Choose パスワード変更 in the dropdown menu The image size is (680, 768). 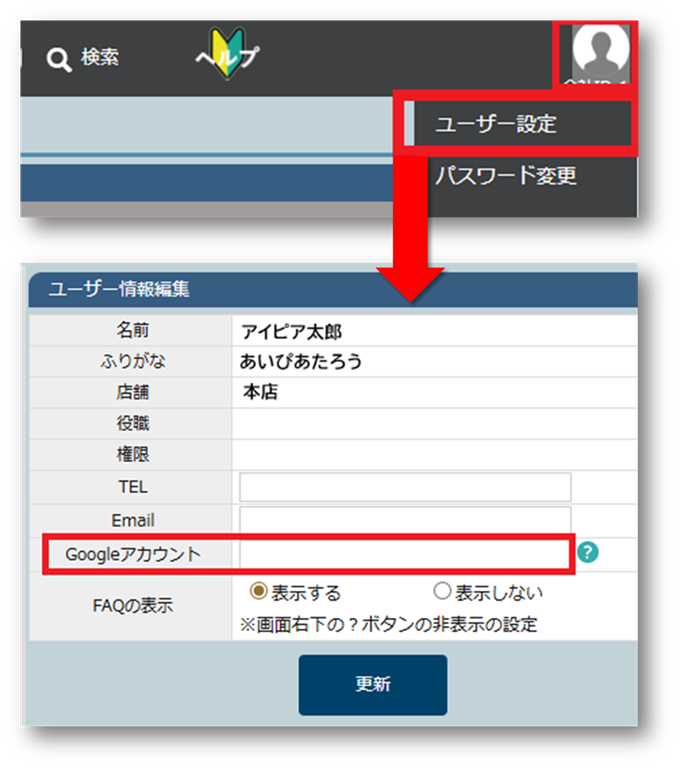pyautogui.click(x=506, y=177)
